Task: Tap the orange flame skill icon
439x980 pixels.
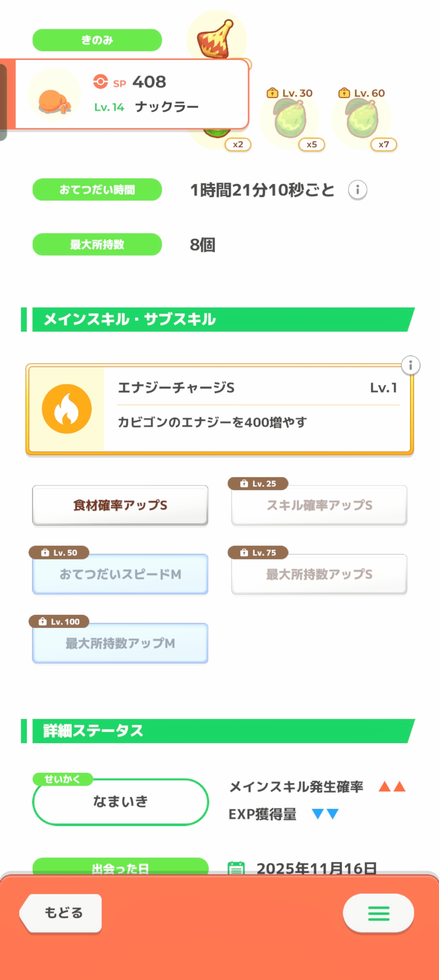Action: pyautogui.click(x=67, y=409)
